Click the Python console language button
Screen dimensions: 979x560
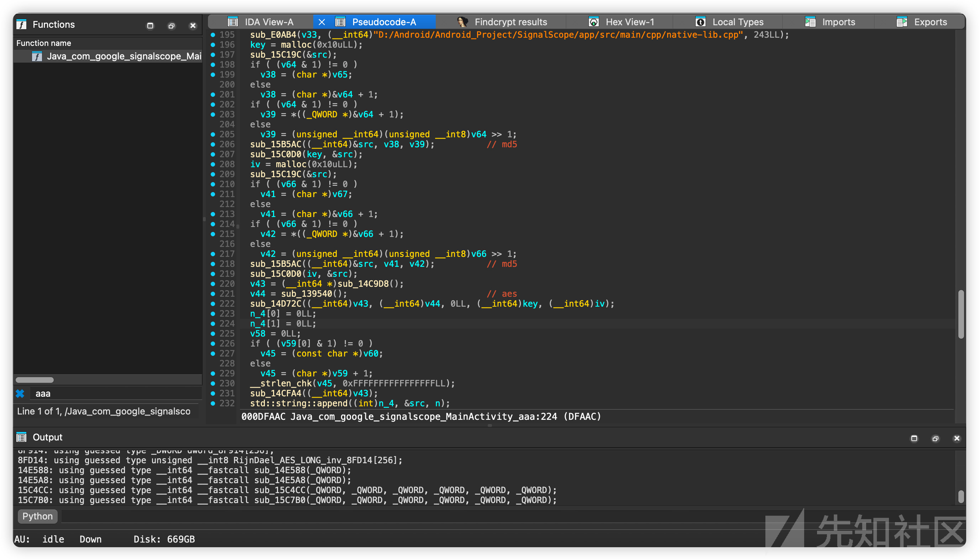(37, 516)
